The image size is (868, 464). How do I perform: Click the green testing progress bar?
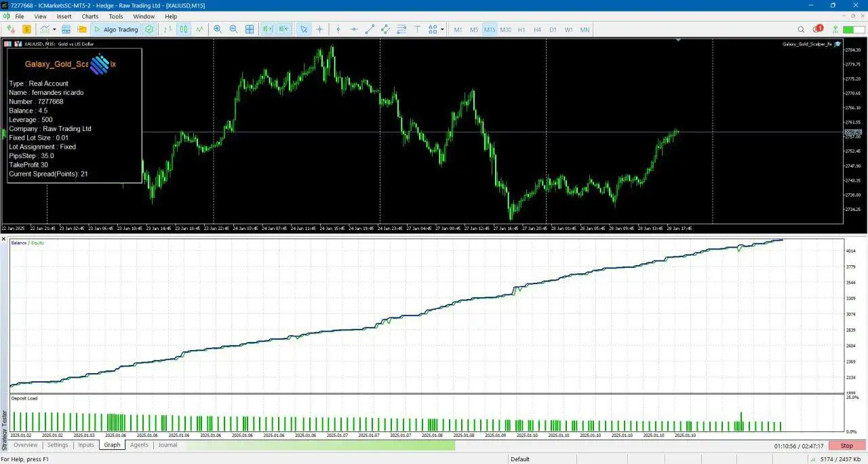[x=320, y=445]
